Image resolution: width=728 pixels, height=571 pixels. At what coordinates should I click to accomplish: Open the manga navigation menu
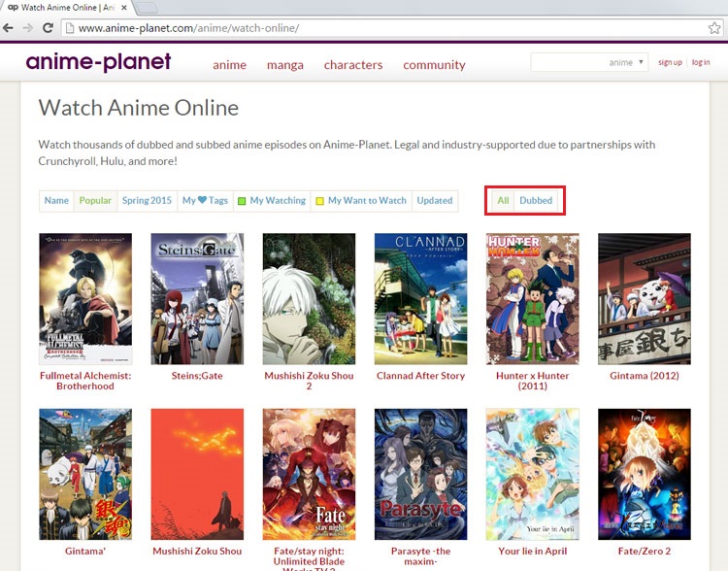[x=285, y=65]
